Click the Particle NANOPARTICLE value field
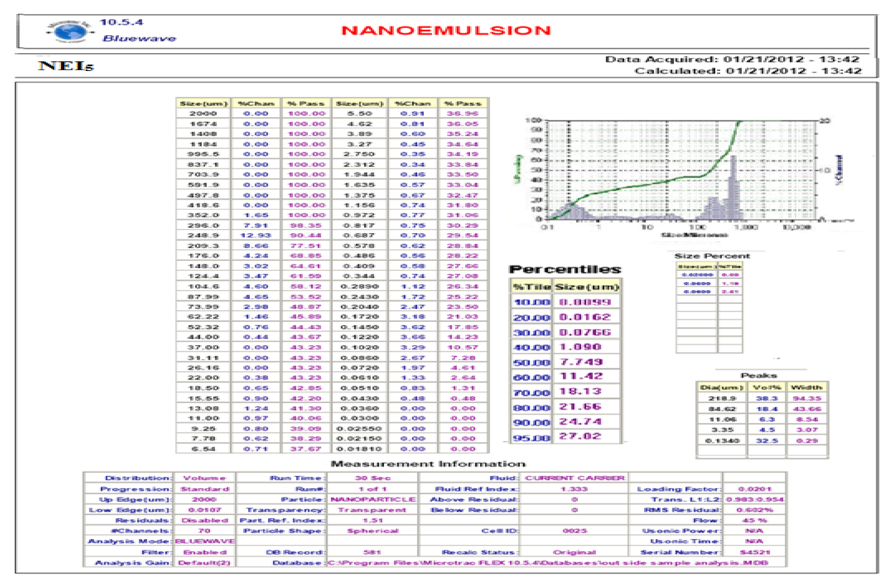Screen dimensions: 892x588 (x=373, y=499)
